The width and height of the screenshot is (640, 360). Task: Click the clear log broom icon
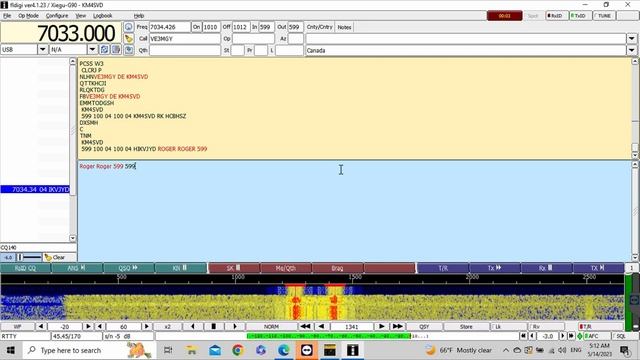(x=129, y=38)
